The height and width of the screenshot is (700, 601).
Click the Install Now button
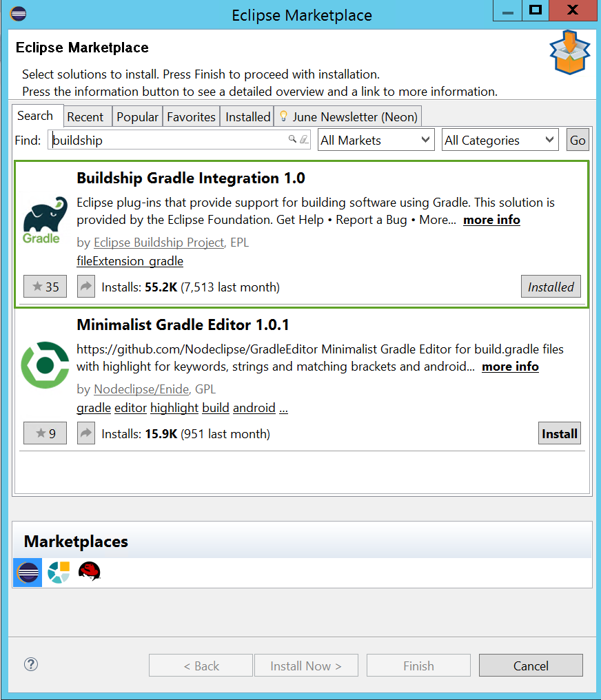click(306, 665)
